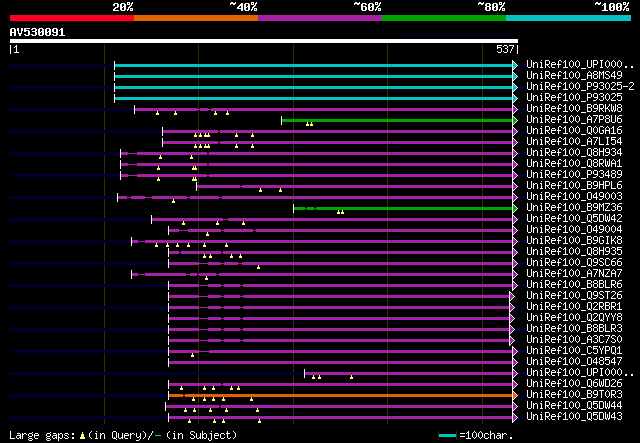Click the yellow gap marker icon in the legend
Image resolution: width=640 pixels, height=443 pixels.
[82, 436]
